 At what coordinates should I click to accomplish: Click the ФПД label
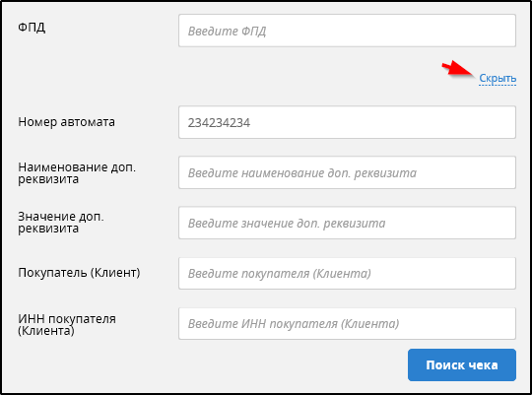32,27
